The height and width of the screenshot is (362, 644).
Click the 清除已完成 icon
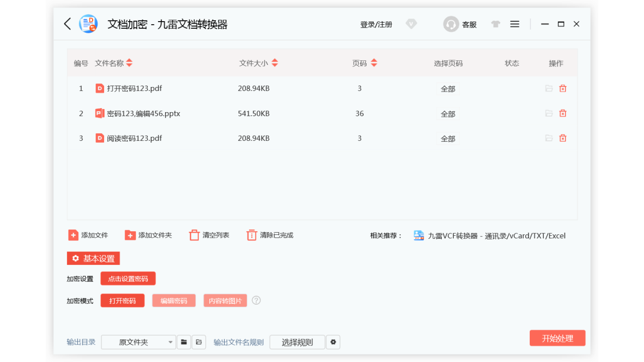252,235
